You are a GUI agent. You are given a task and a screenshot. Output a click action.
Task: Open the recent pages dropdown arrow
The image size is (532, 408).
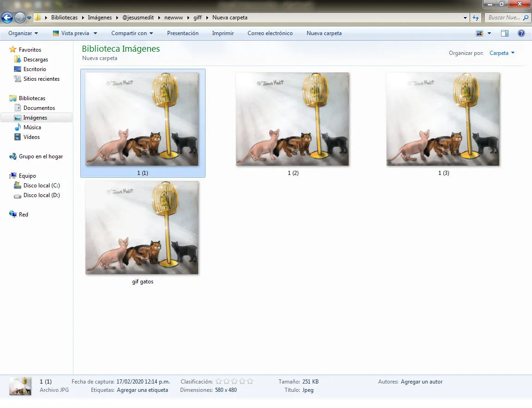click(29, 18)
